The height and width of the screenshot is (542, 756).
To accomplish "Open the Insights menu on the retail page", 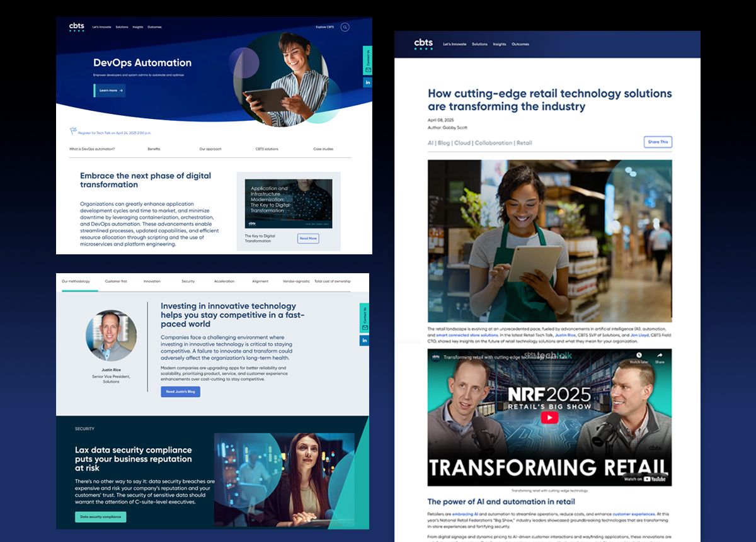I will tap(500, 44).
